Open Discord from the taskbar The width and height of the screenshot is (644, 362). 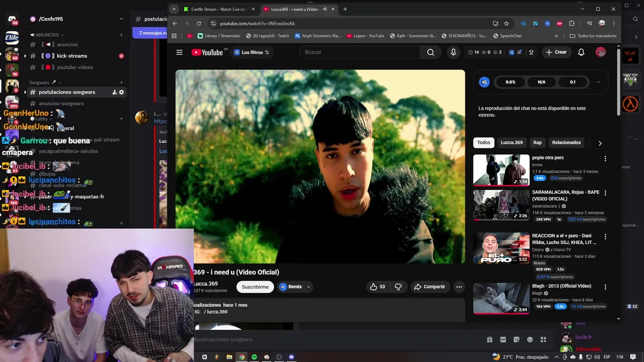coord(292,357)
